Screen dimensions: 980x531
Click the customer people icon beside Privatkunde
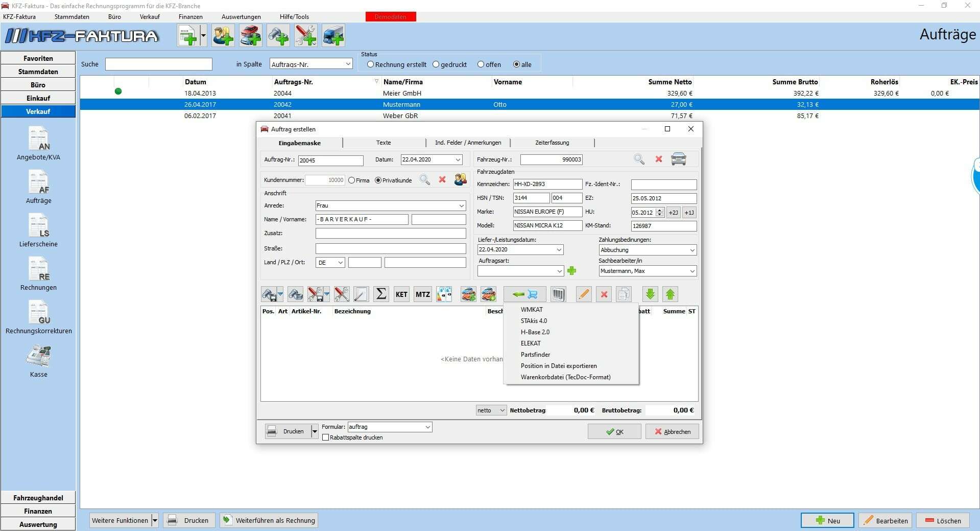(x=461, y=179)
